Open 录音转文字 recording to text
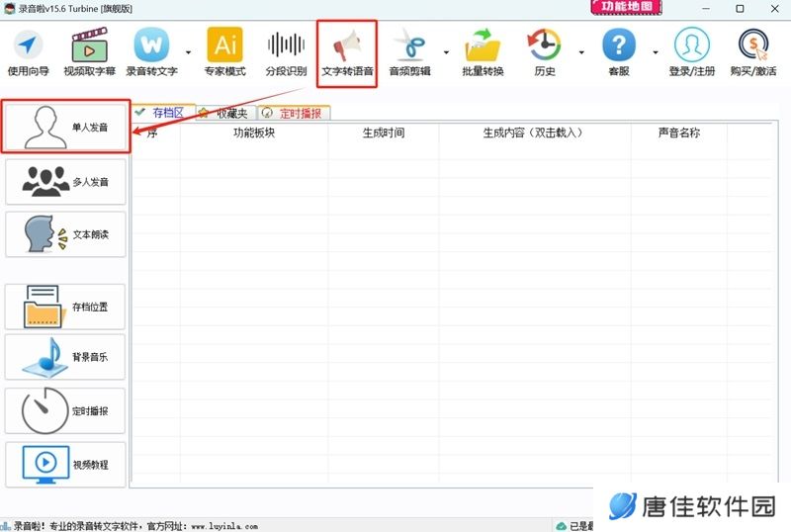This screenshot has width=791, height=532. 152,52
